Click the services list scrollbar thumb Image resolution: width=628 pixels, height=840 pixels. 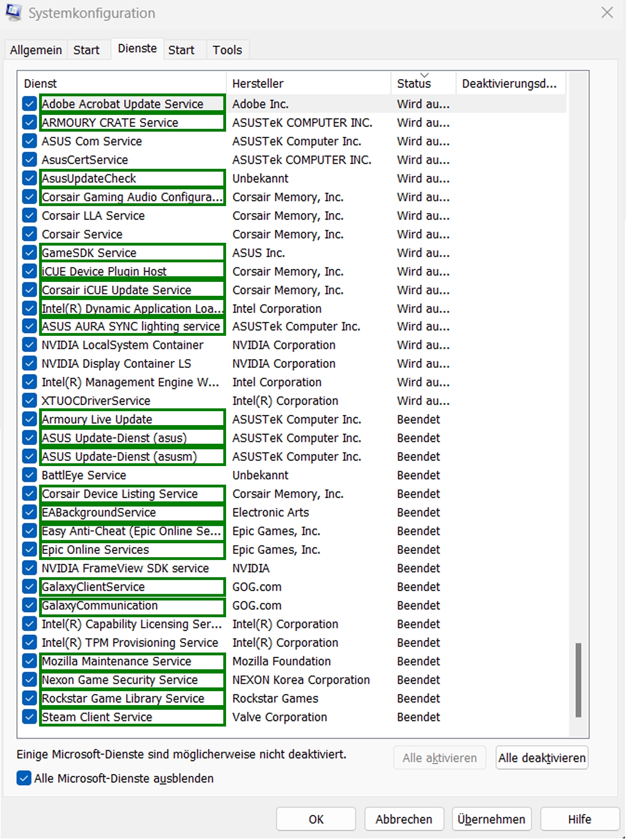578,680
